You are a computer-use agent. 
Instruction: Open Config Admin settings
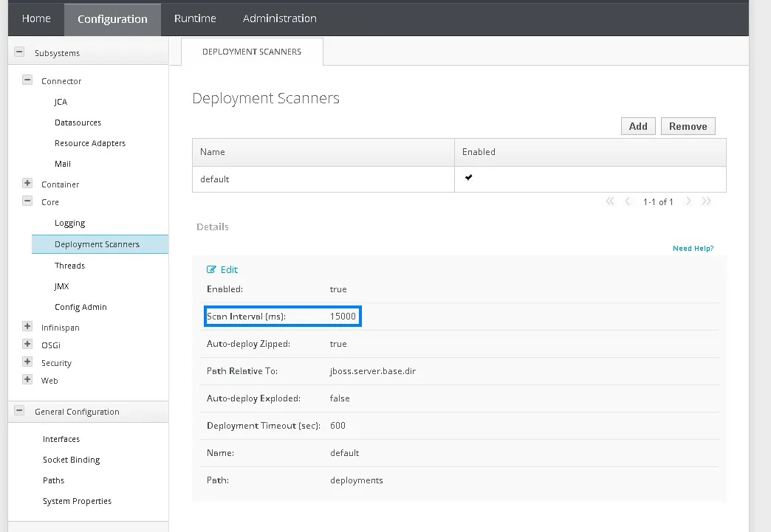(80, 306)
